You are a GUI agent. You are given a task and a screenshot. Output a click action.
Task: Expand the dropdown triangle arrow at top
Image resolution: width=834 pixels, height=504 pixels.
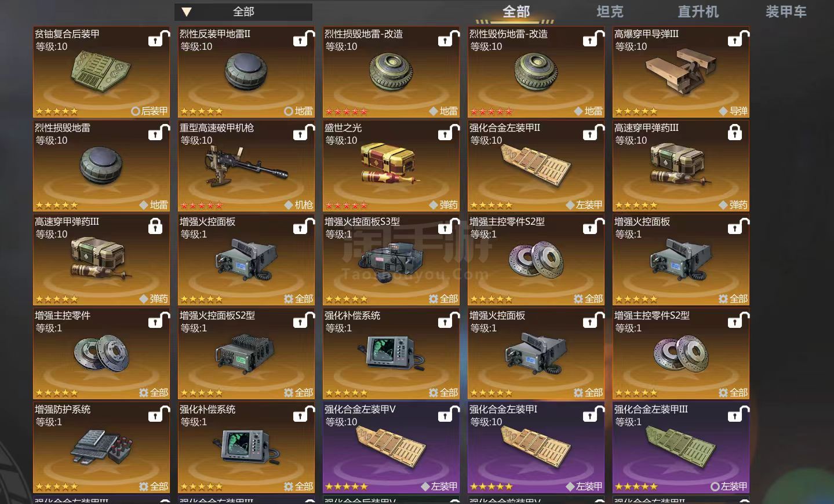pos(186,12)
